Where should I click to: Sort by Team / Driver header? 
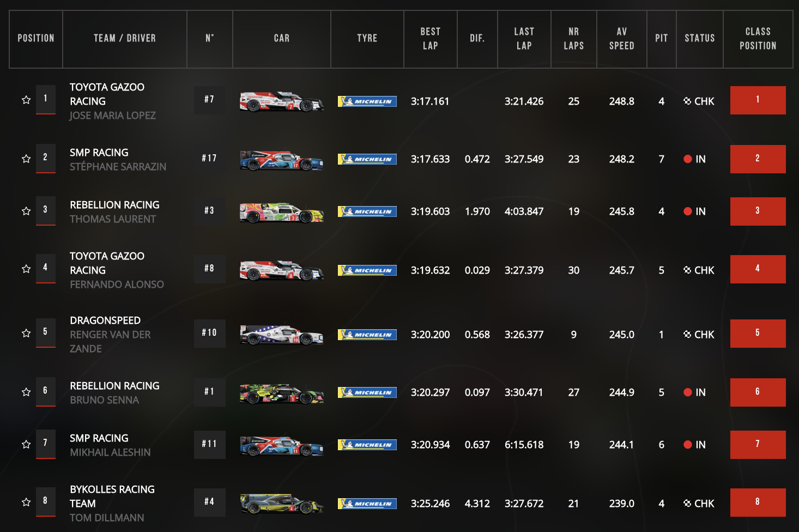125,39
